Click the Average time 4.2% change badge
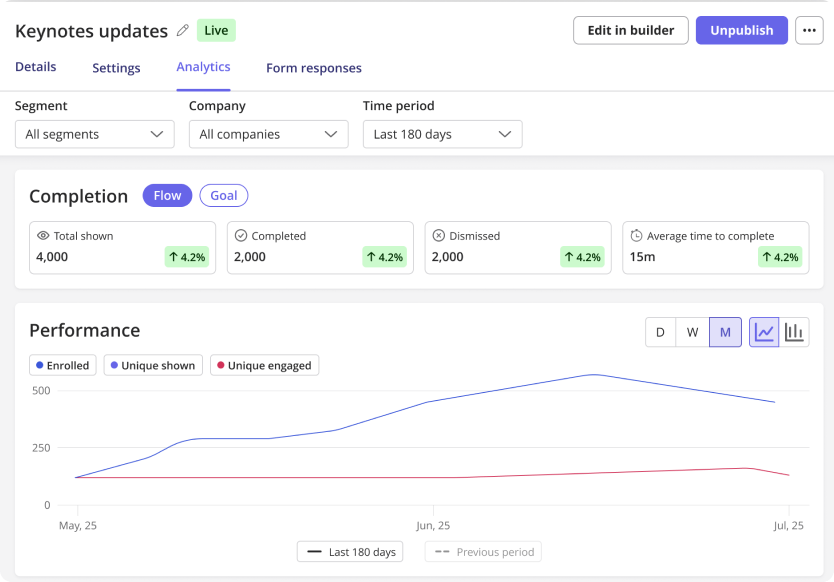Image resolution: width=834 pixels, height=582 pixels. 780,257
